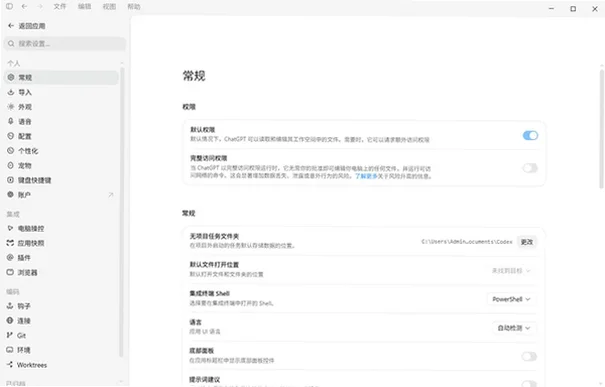The image size is (605, 387).
Task: Open the 文件 menu
Action: pyautogui.click(x=60, y=7)
